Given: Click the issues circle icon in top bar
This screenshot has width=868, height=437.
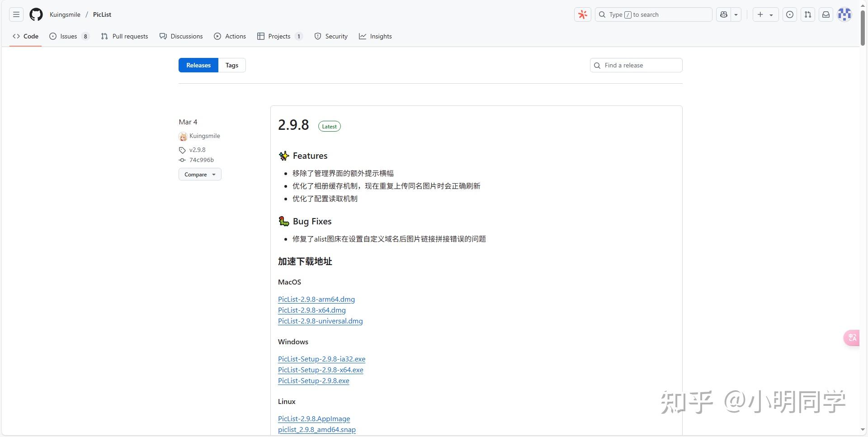Looking at the screenshot, I should coord(789,14).
